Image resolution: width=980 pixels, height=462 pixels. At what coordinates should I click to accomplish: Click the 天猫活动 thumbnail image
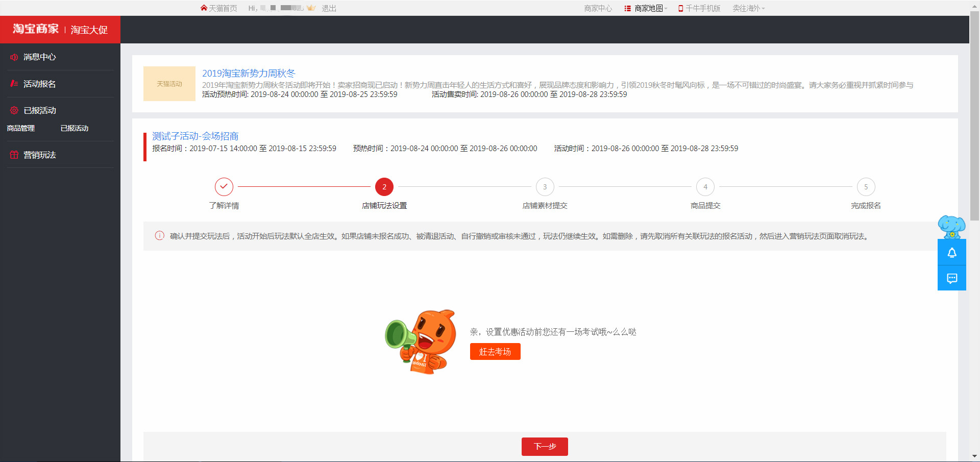169,84
